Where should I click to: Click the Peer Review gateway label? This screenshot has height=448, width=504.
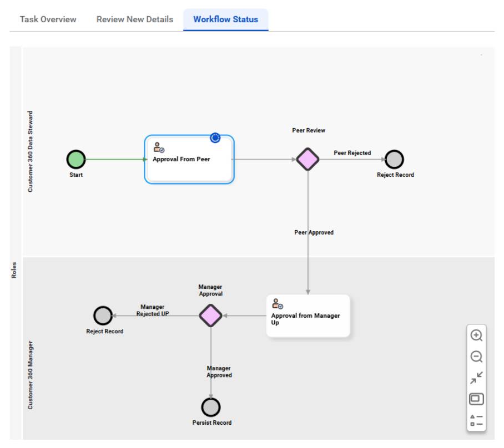click(309, 130)
